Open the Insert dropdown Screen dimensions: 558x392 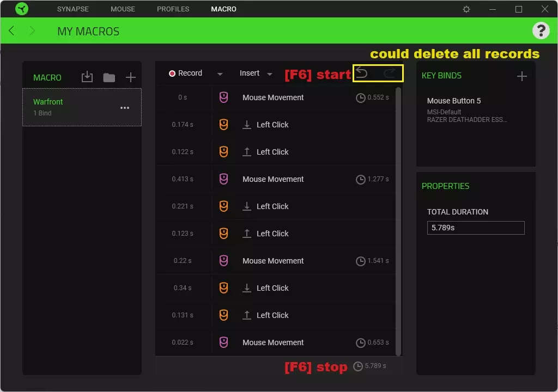[x=256, y=73]
